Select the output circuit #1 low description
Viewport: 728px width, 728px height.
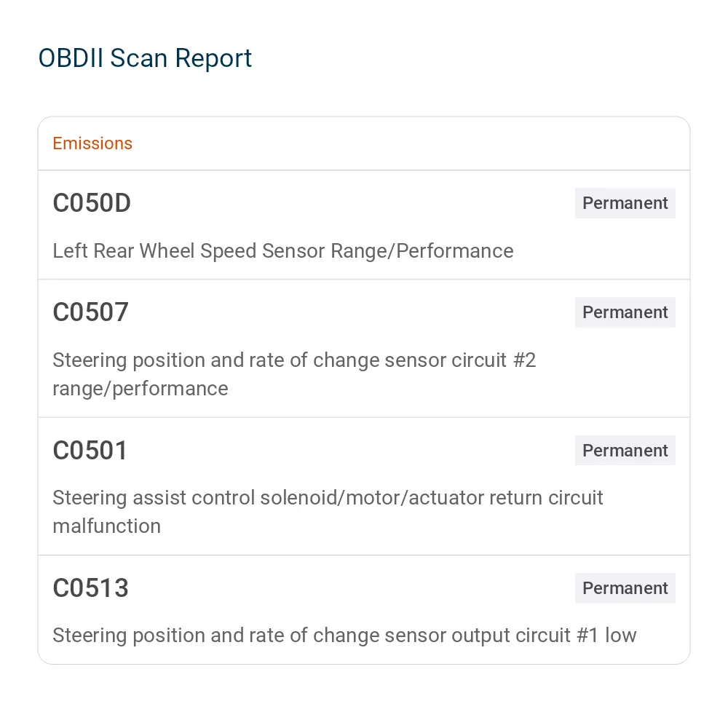click(344, 635)
